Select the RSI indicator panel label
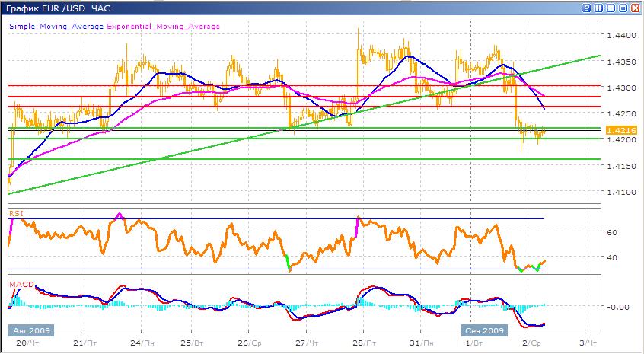The height and width of the screenshot is (354, 644). click(14, 214)
